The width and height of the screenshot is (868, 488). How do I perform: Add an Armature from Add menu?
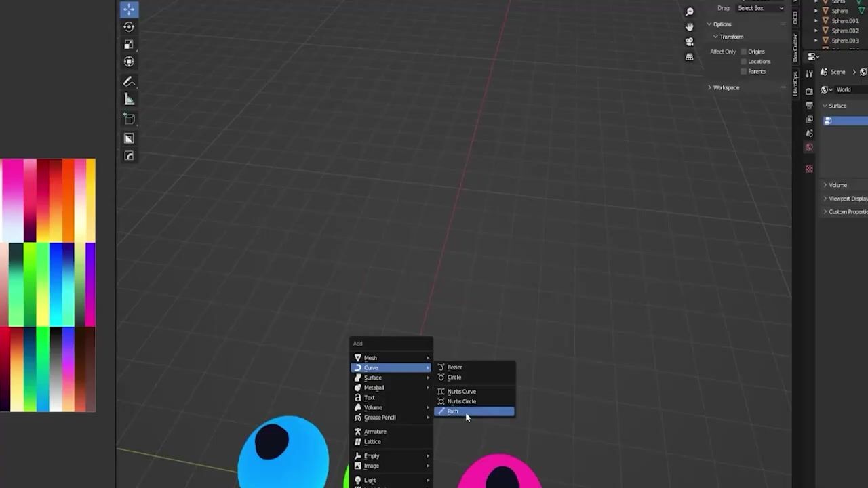pyautogui.click(x=391, y=432)
